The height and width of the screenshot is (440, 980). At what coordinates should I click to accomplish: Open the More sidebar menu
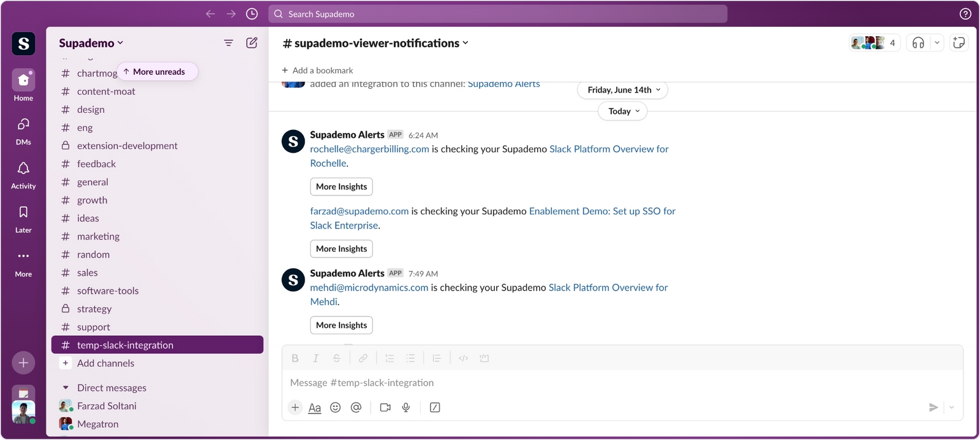(23, 263)
